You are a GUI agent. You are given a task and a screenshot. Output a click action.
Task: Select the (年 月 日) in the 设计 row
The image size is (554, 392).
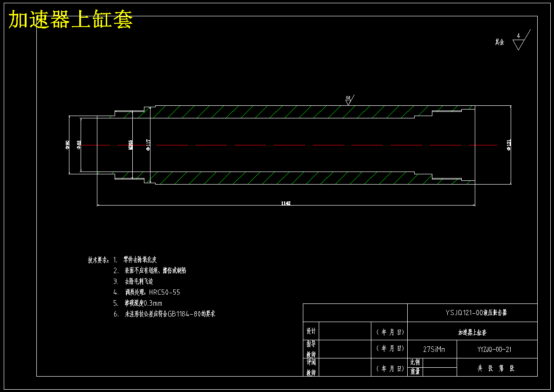pyautogui.click(x=390, y=332)
